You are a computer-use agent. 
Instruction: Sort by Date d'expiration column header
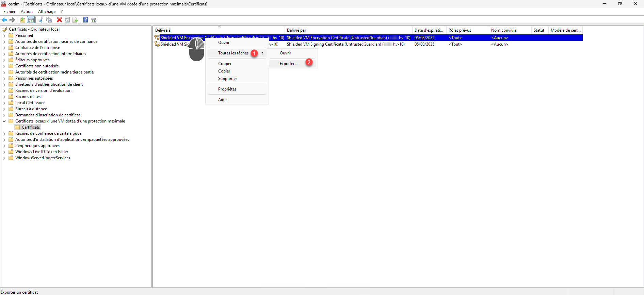point(429,30)
